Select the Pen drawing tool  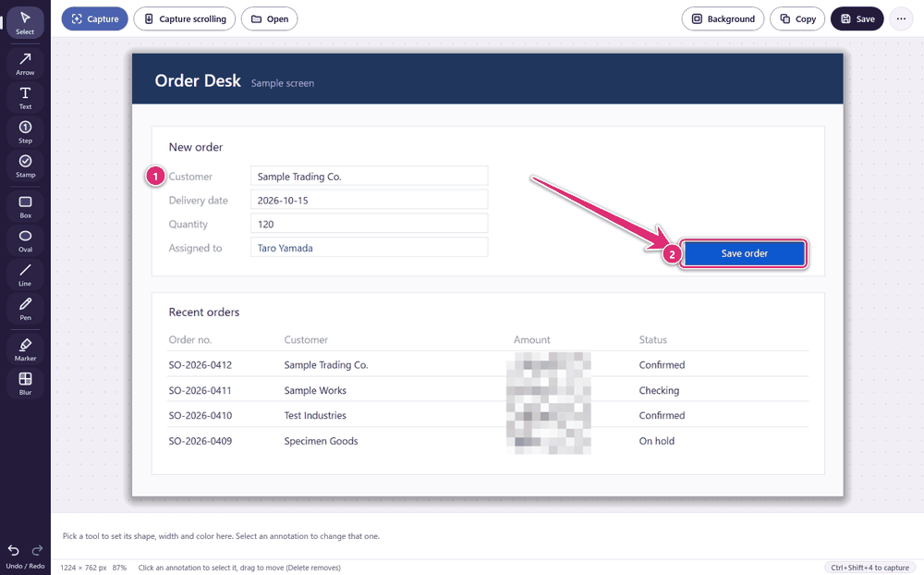25,309
